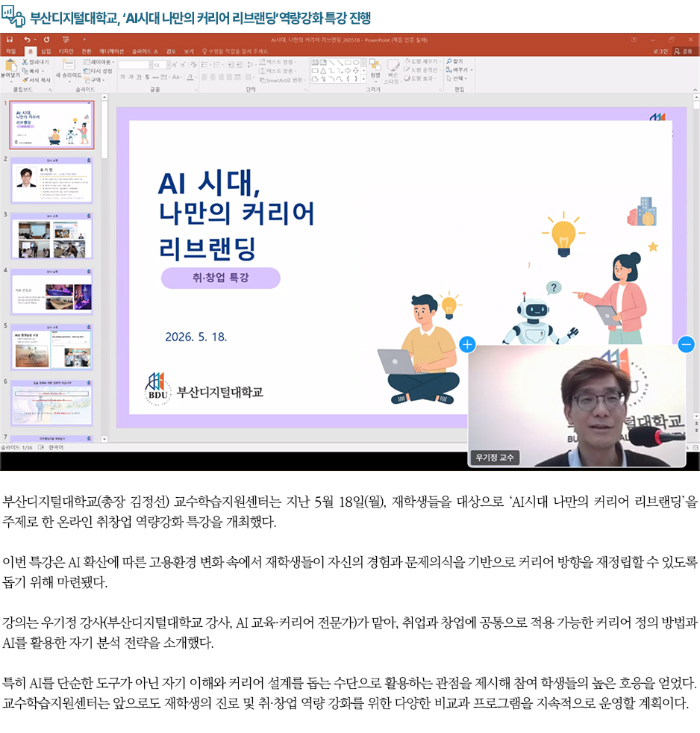This screenshot has width=700, height=733.
Task: Click the blue plus button on the video overlay
Action: (467, 345)
